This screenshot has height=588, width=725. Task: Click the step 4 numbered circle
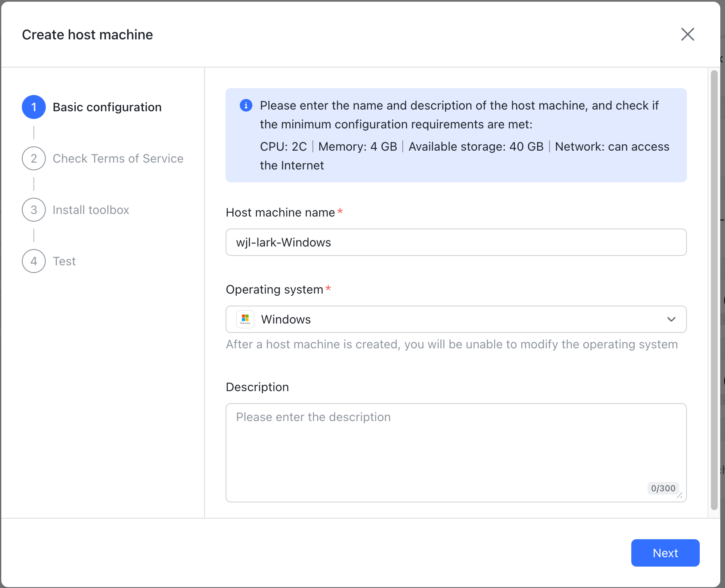[x=33, y=261]
